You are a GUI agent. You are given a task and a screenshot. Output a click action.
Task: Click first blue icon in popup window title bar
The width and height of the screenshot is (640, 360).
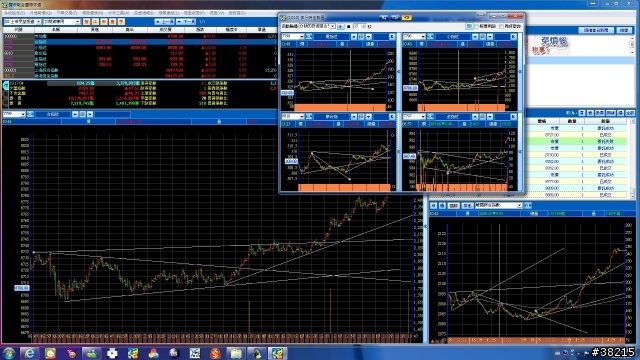click(x=384, y=17)
